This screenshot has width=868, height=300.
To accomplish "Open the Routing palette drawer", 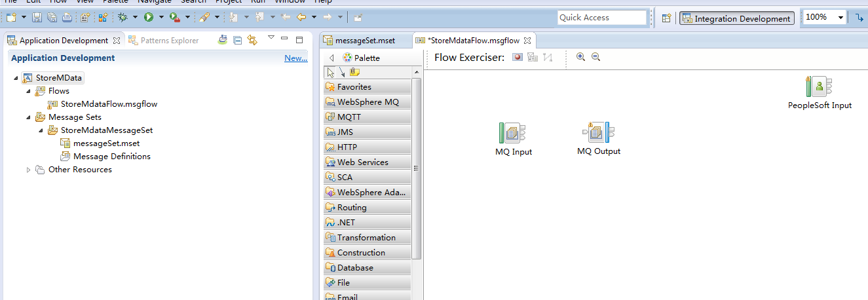I will [367, 208].
